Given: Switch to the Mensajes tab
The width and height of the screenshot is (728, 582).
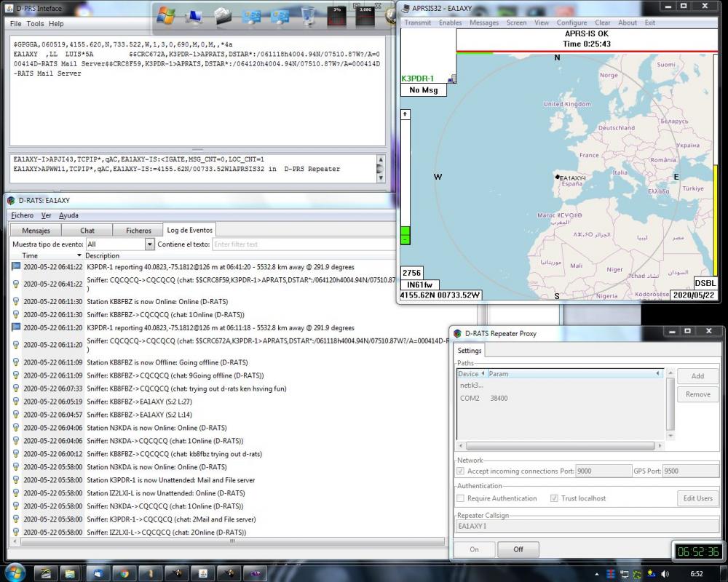Looking at the screenshot, I should coord(36,231).
